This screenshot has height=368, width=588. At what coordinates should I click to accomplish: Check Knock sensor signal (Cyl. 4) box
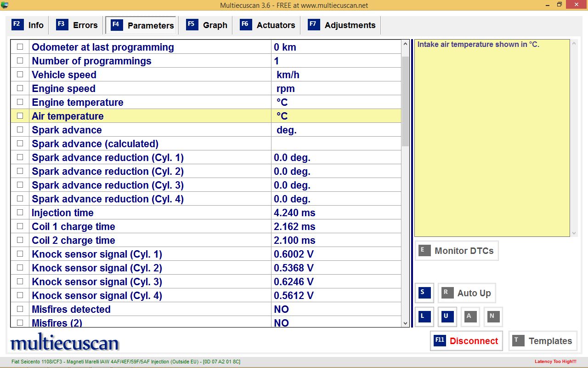click(20, 295)
